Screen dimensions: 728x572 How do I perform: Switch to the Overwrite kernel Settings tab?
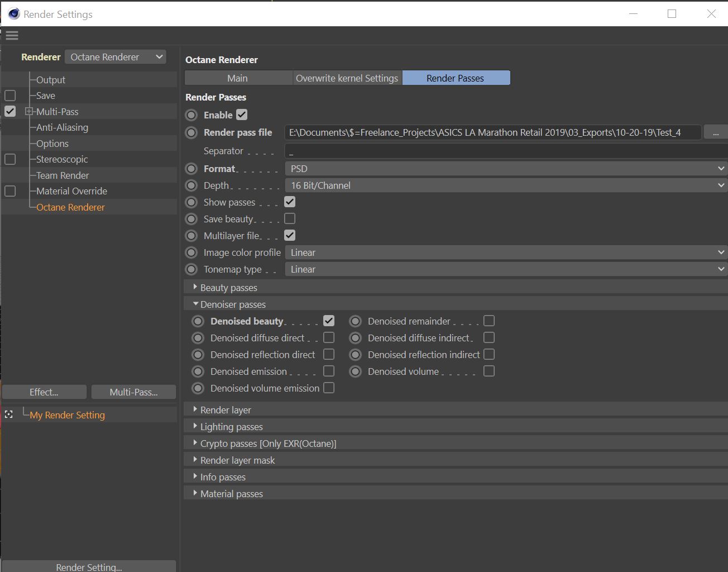coord(347,78)
